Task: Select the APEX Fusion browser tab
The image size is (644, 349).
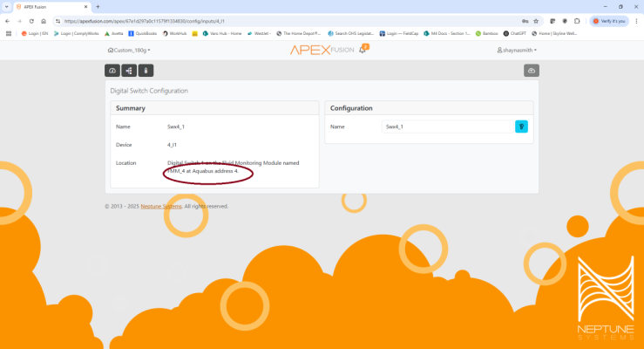Action: [x=51, y=7]
